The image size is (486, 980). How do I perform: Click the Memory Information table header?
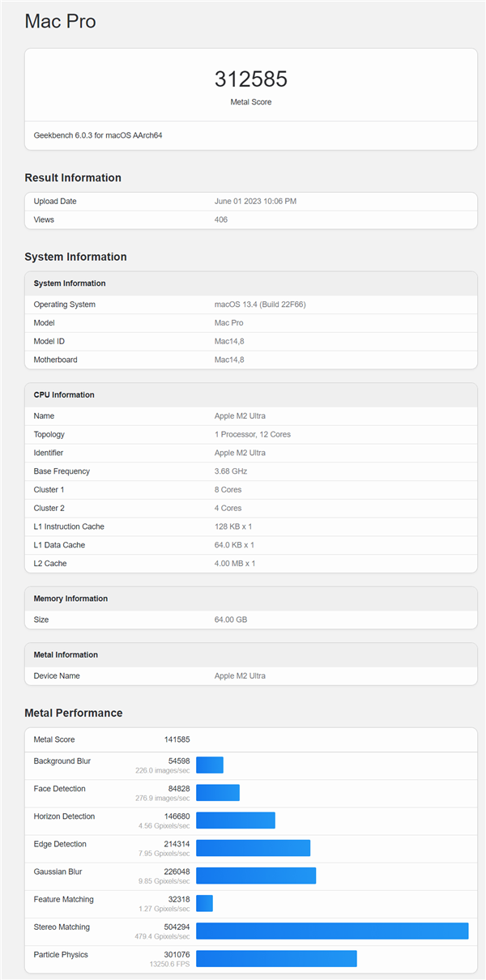pos(70,599)
